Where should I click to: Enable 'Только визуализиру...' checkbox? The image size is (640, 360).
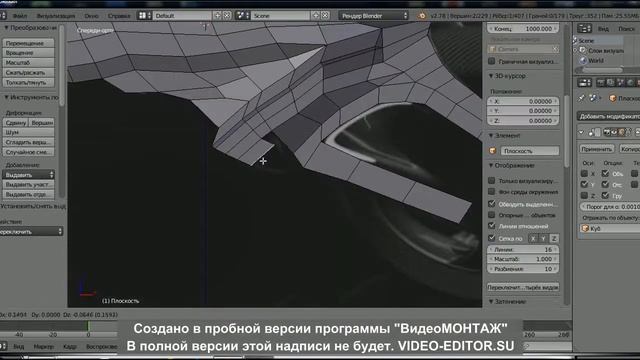click(492, 180)
